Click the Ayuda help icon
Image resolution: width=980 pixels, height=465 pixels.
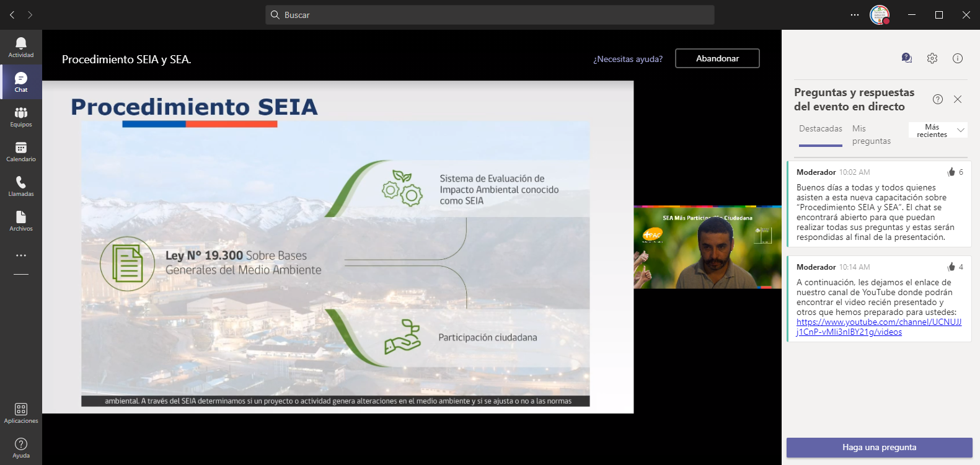click(x=21, y=448)
